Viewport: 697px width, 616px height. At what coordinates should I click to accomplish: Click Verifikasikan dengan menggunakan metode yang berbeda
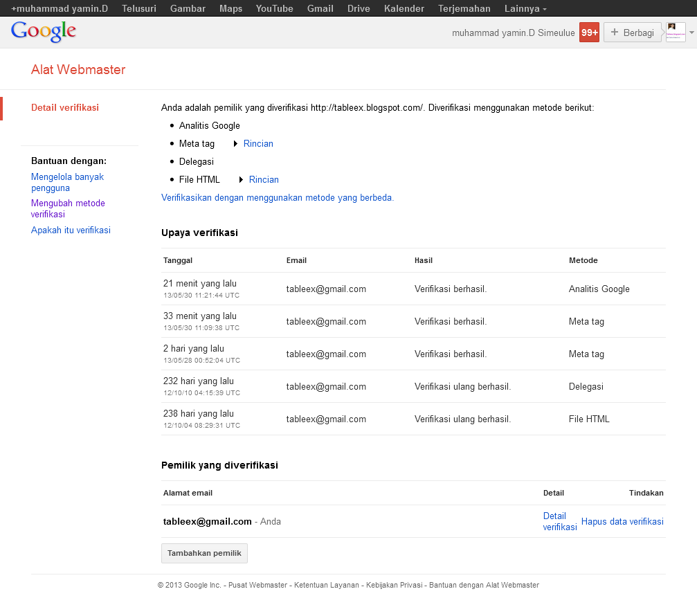pyautogui.click(x=278, y=197)
